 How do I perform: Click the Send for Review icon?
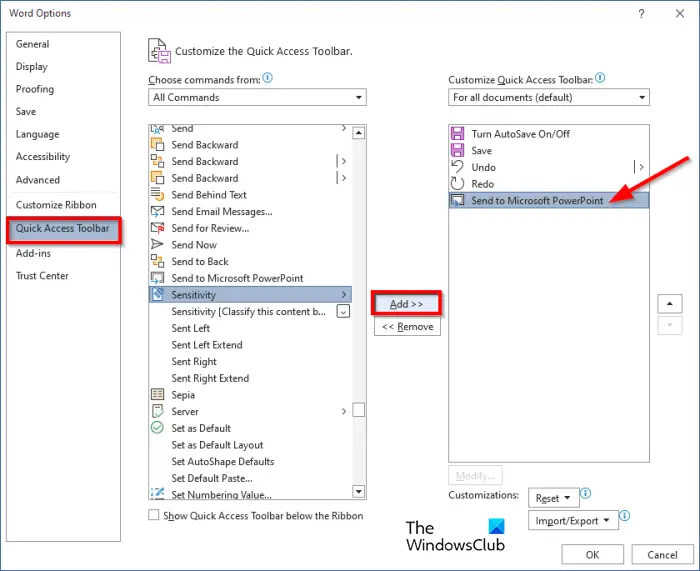(157, 228)
